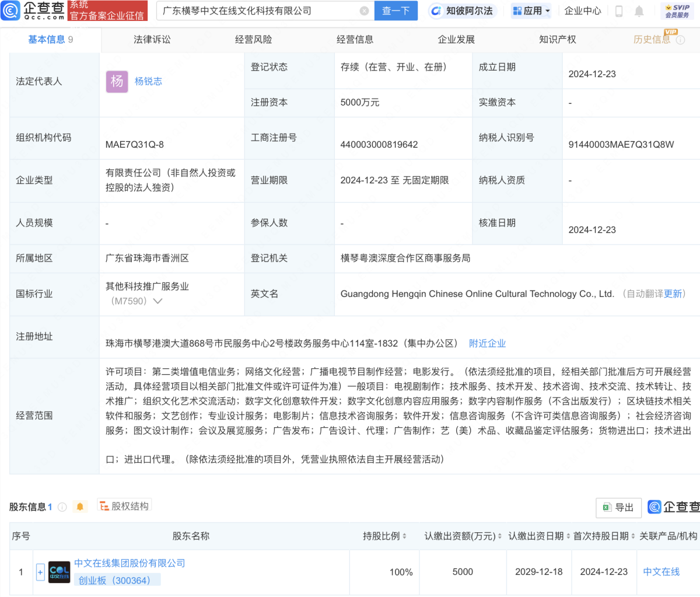Open legal representative 杨锐志's profile
Viewport: 700px width, 597px height.
(x=148, y=82)
